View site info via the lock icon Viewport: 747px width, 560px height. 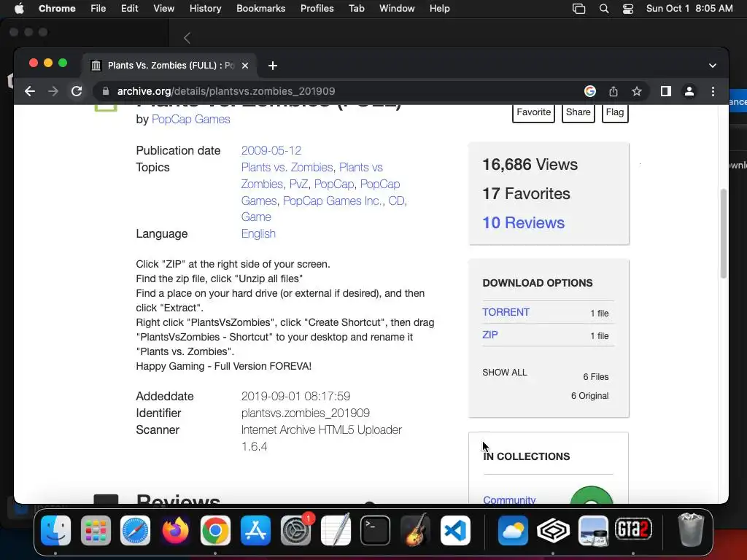point(106,91)
